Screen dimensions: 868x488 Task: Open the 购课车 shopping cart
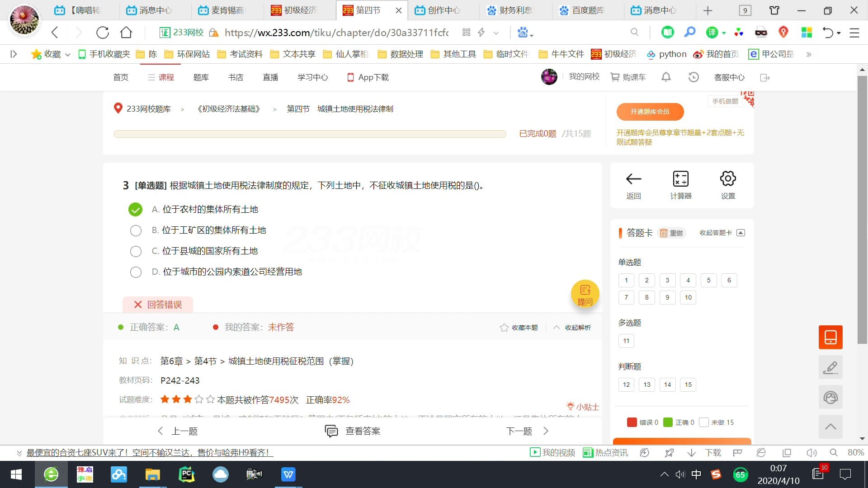point(628,77)
